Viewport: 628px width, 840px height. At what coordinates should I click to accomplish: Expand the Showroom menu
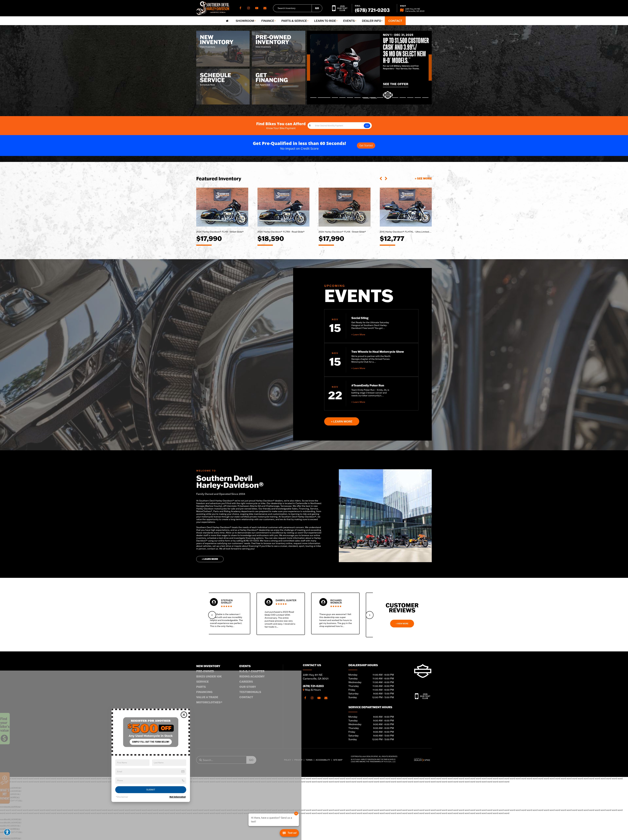(x=245, y=21)
